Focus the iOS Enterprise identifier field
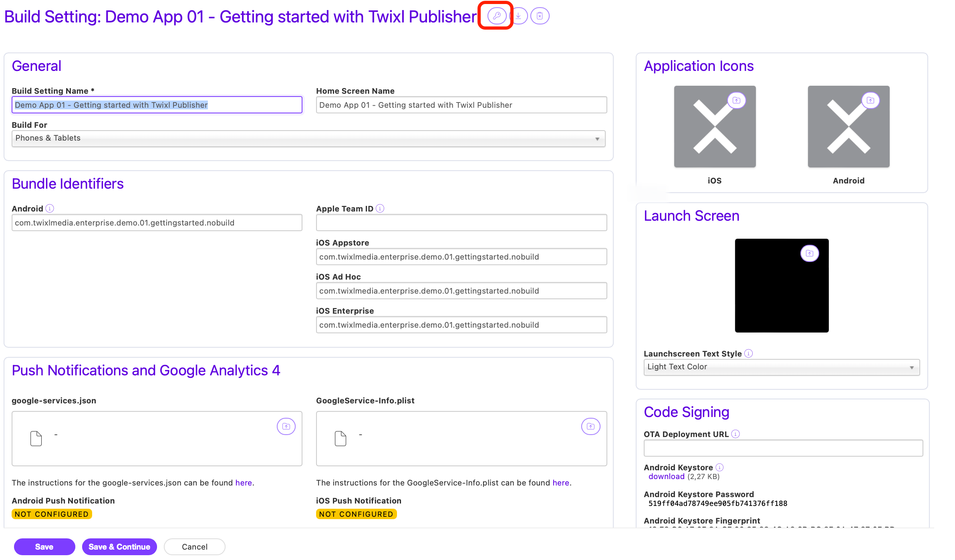 click(x=461, y=325)
